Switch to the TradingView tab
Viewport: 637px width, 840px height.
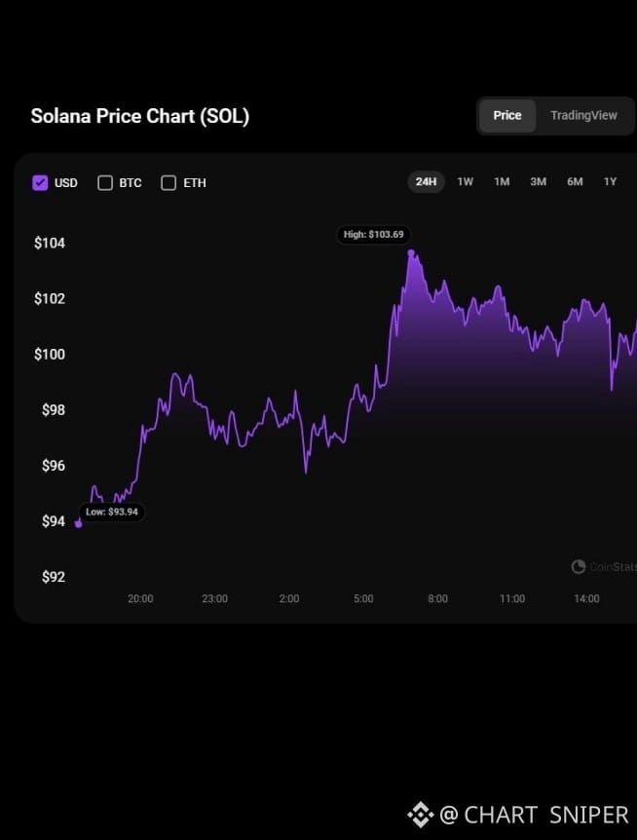(583, 115)
